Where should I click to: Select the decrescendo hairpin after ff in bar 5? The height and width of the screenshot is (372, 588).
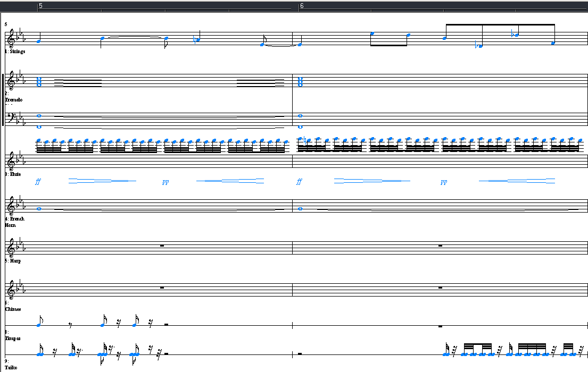[x=102, y=181]
